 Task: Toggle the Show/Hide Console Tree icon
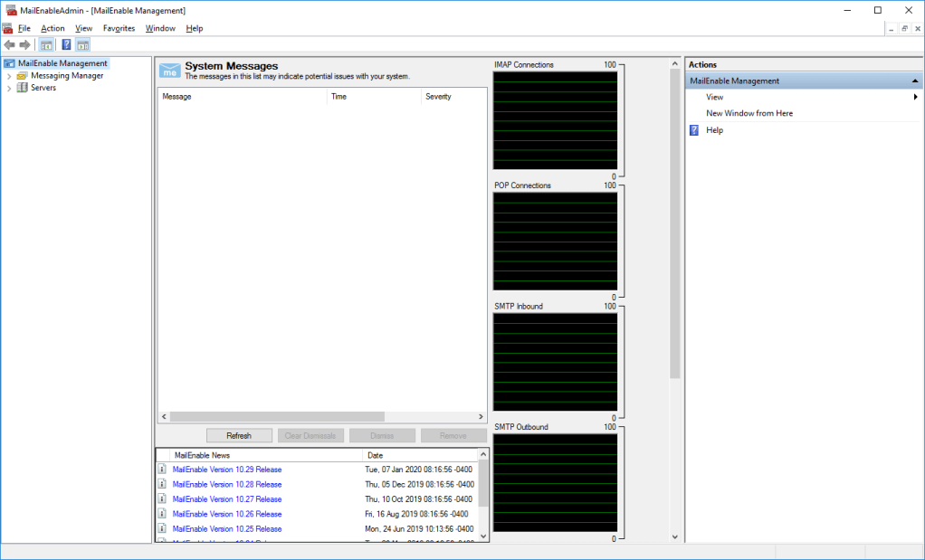[x=46, y=45]
